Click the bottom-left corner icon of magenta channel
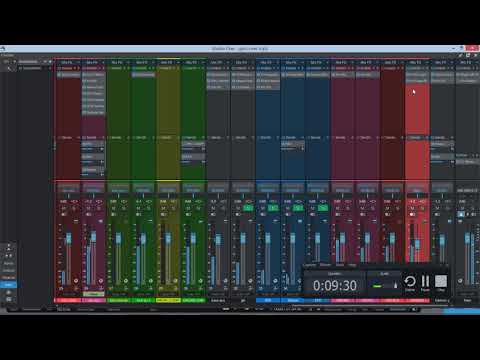The image size is (480, 360). coord(86,289)
